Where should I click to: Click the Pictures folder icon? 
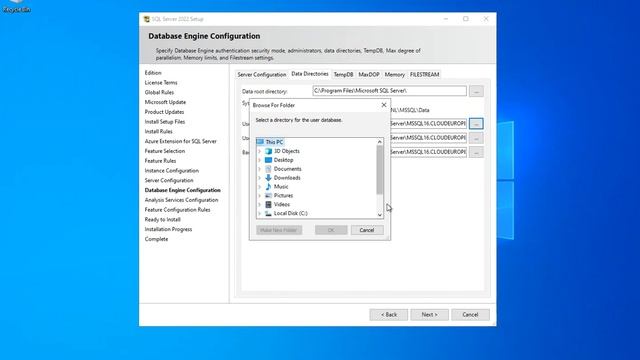click(268, 196)
